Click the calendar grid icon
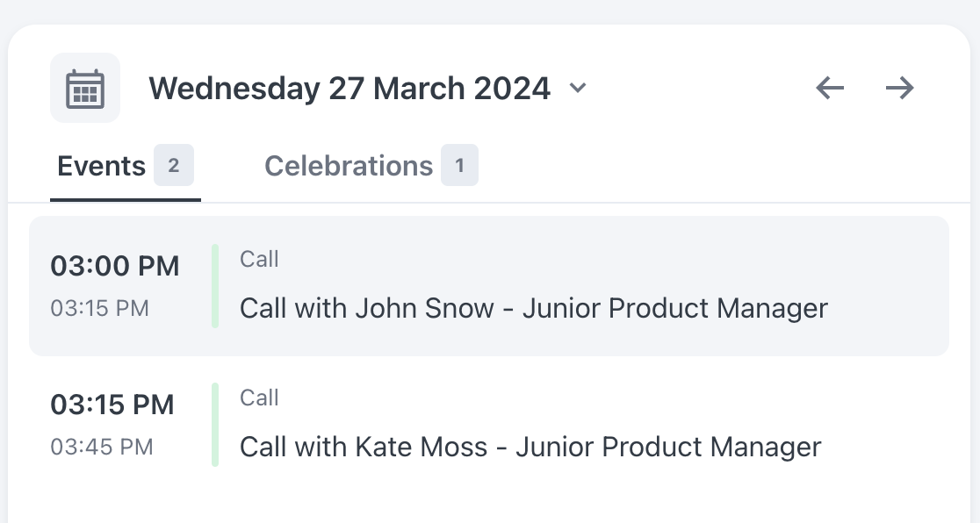Screen dimensions: 980x523 [85, 88]
